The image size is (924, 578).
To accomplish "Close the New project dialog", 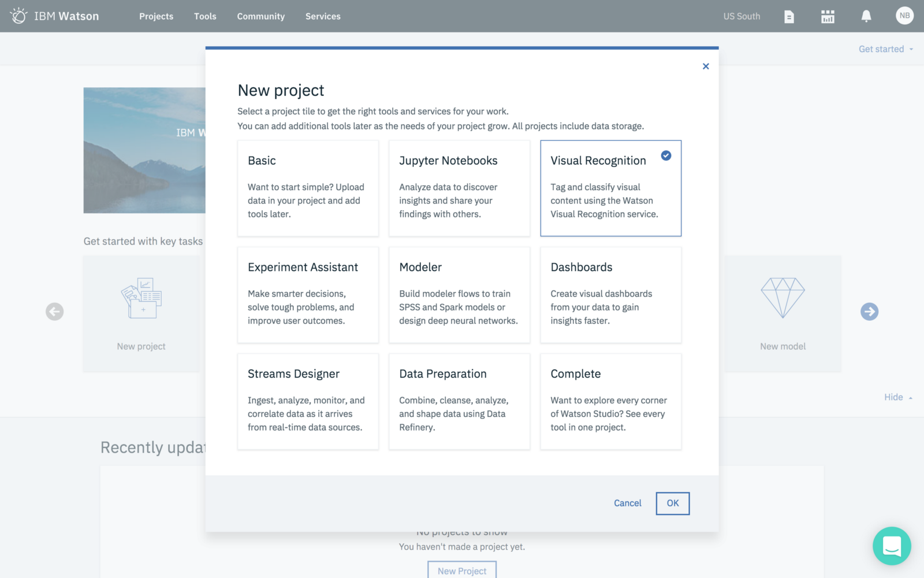I will (x=706, y=66).
